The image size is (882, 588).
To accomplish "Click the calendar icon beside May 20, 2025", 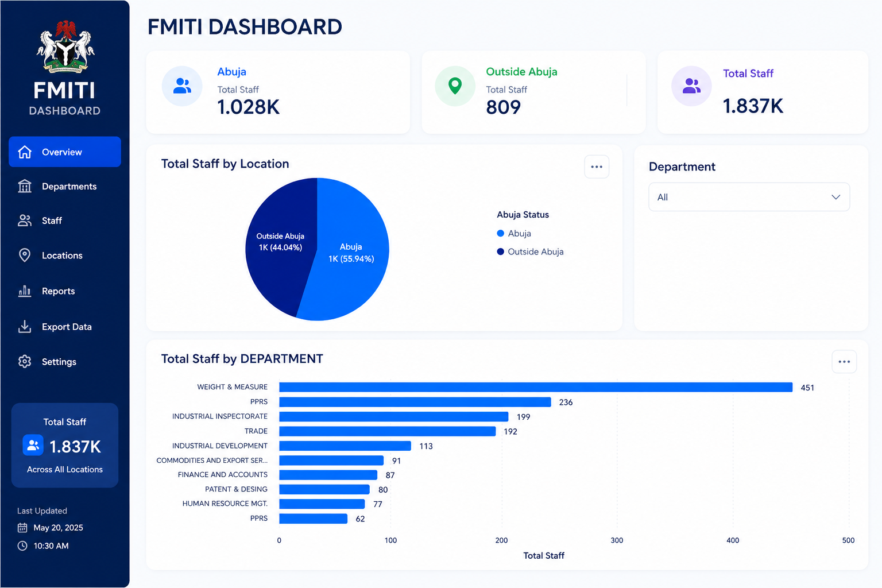I will pos(22,527).
